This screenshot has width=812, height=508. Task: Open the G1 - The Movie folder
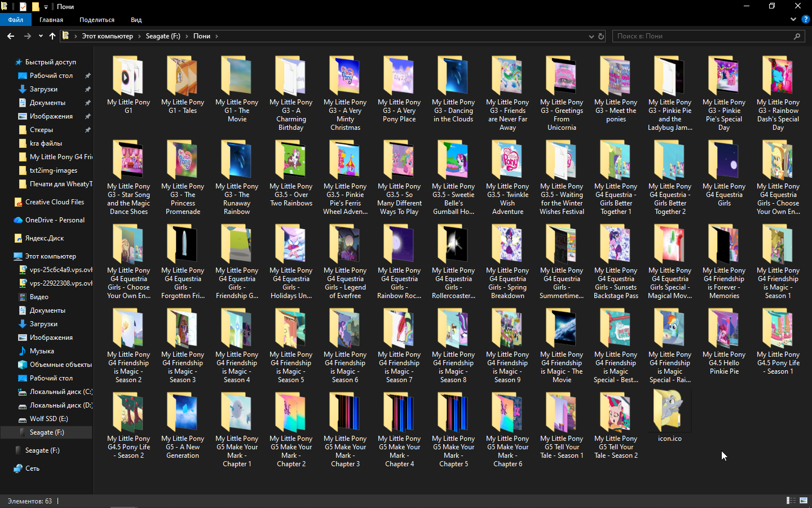(237, 89)
